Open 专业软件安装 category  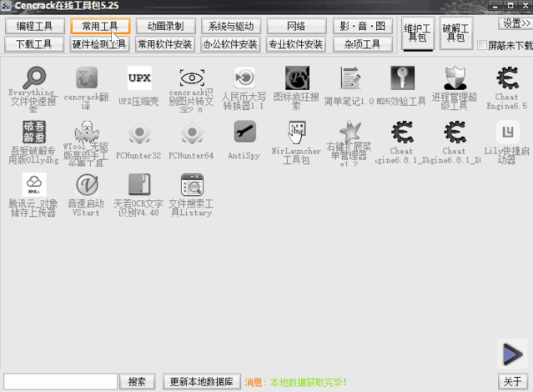click(296, 44)
